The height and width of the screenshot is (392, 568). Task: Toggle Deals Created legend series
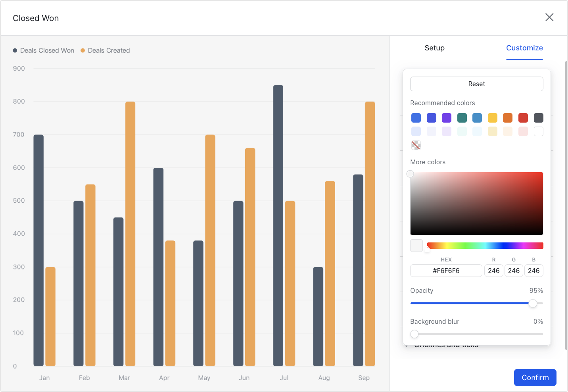[105, 50]
